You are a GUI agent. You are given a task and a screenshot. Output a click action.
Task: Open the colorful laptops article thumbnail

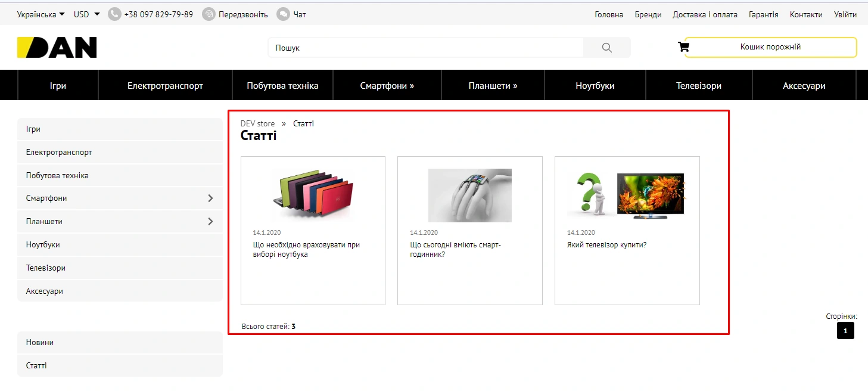pyautogui.click(x=313, y=194)
